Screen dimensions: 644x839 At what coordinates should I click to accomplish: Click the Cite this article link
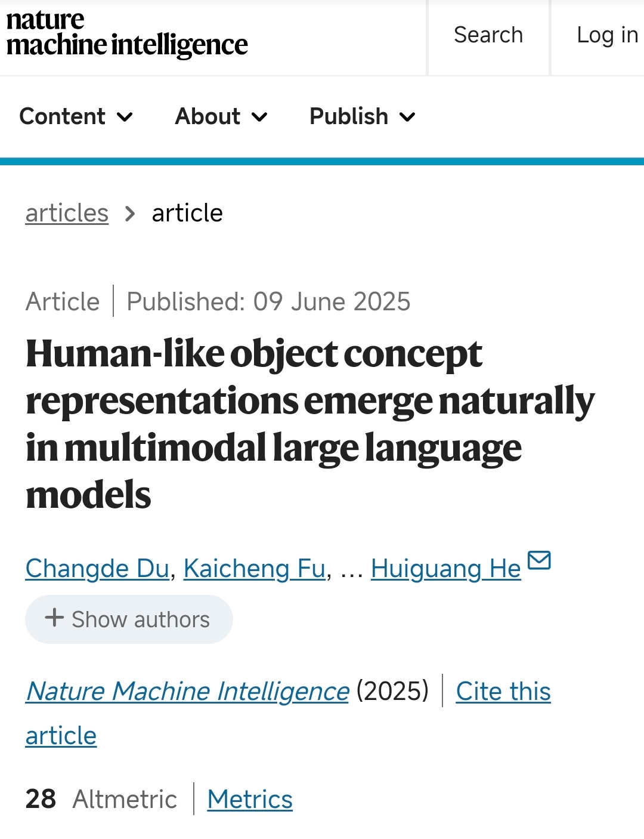click(x=503, y=691)
